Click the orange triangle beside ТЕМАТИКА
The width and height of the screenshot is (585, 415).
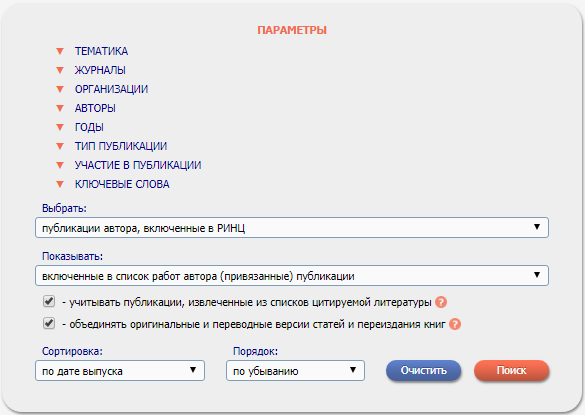pyautogui.click(x=60, y=51)
